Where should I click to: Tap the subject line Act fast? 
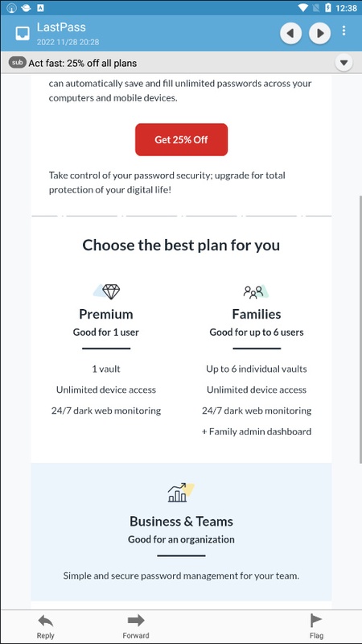point(83,64)
